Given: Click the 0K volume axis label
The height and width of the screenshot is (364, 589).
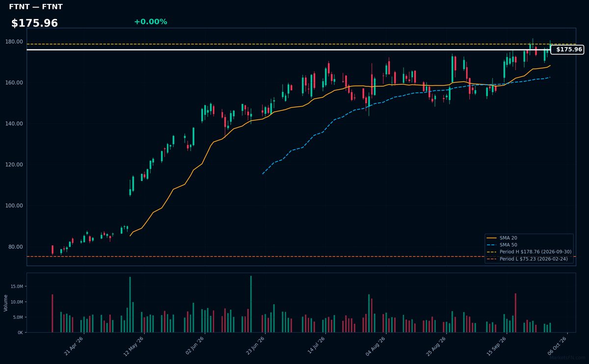Looking at the screenshot, I should pyautogui.click(x=20, y=333).
